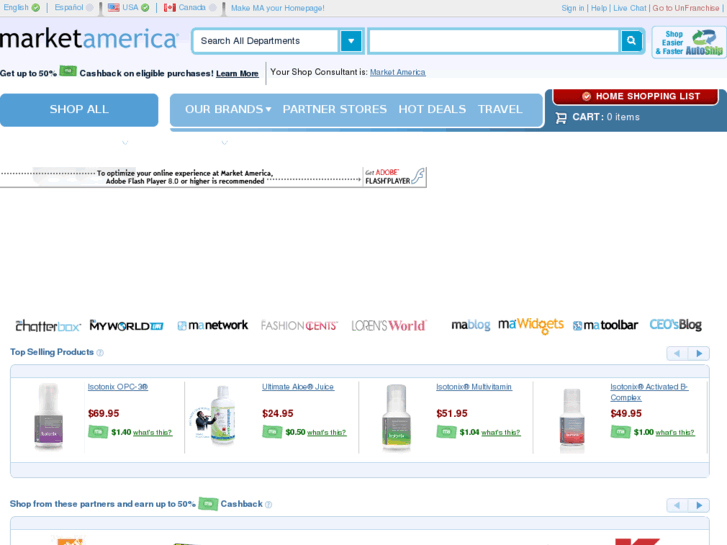Open Isotonix OPC-3 product link
The height and width of the screenshot is (545, 727).
(x=118, y=387)
